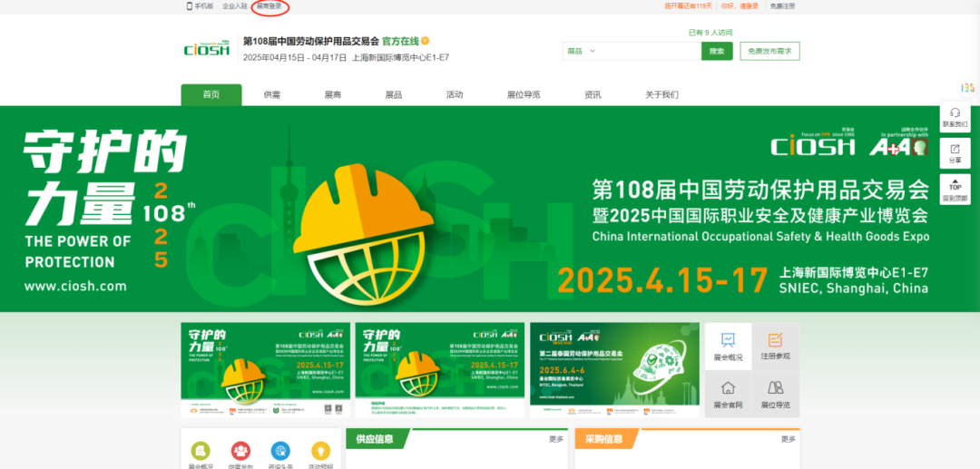Click the 展位导览 map icon tile
980x469 pixels.
[x=776, y=394]
